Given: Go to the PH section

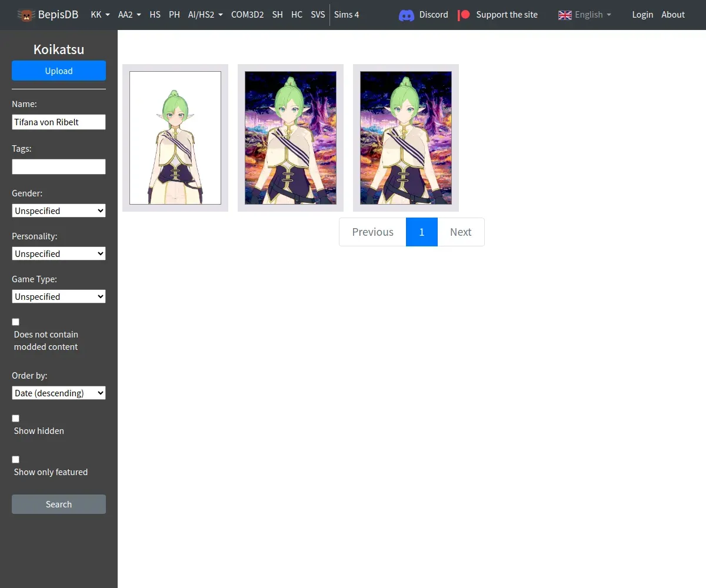Looking at the screenshot, I should click(x=174, y=15).
